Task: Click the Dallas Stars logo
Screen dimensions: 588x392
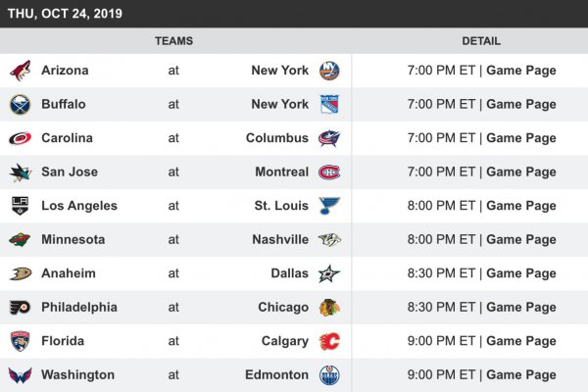Action: click(329, 273)
